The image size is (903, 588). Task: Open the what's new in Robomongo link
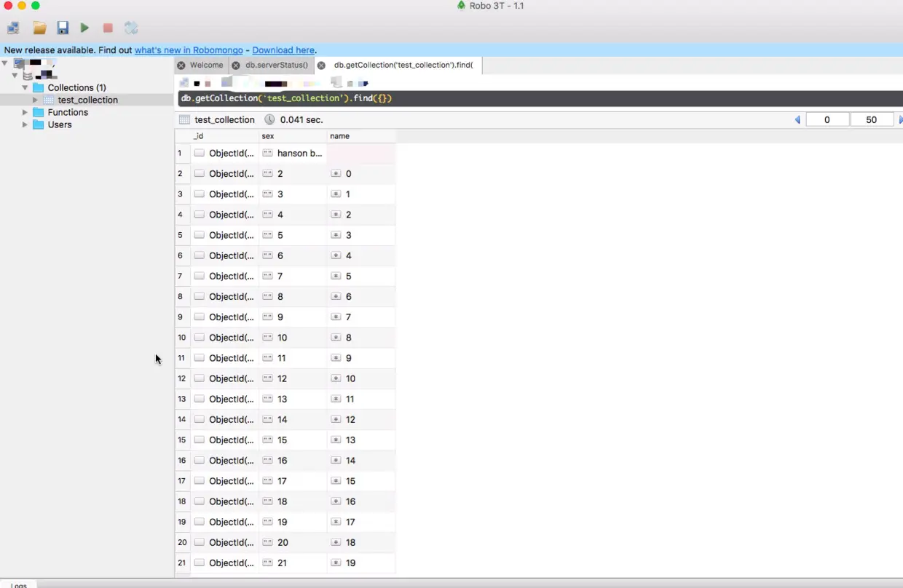[x=189, y=50]
